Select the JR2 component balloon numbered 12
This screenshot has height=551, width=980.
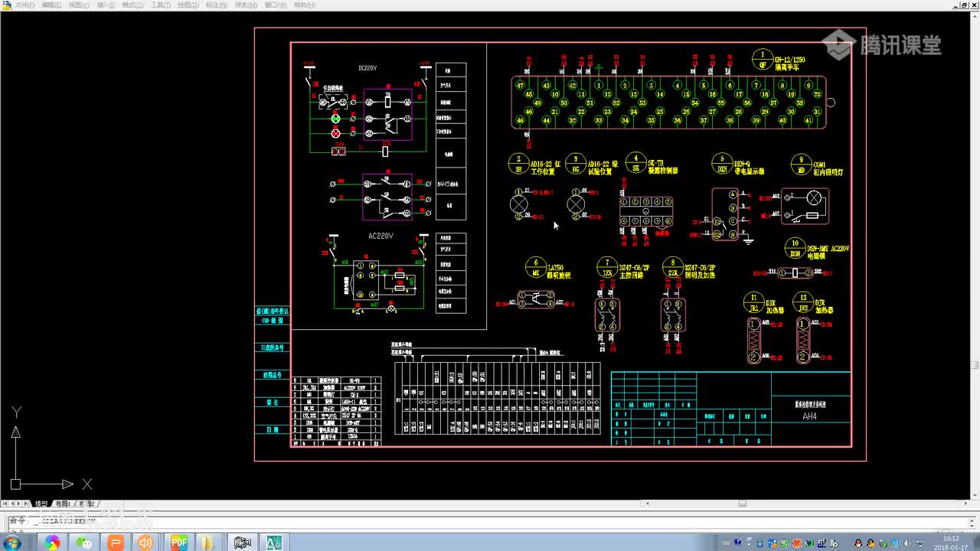point(802,302)
